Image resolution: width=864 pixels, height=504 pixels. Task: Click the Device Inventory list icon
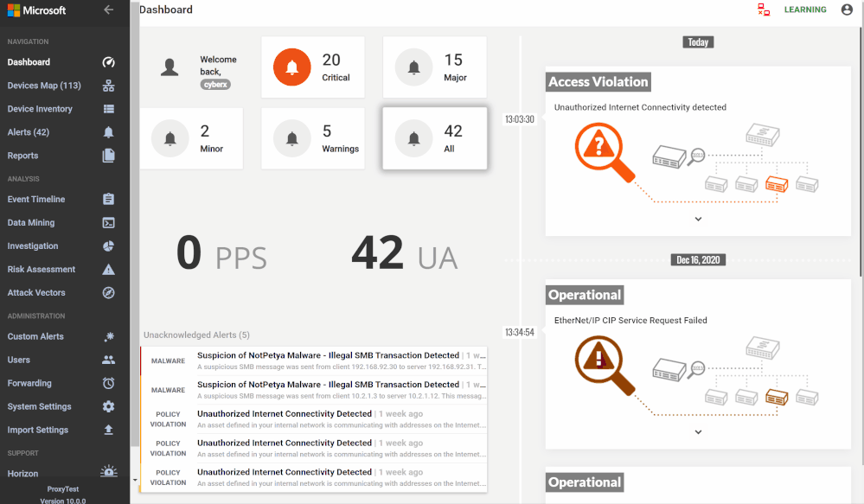click(x=109, y=109)
